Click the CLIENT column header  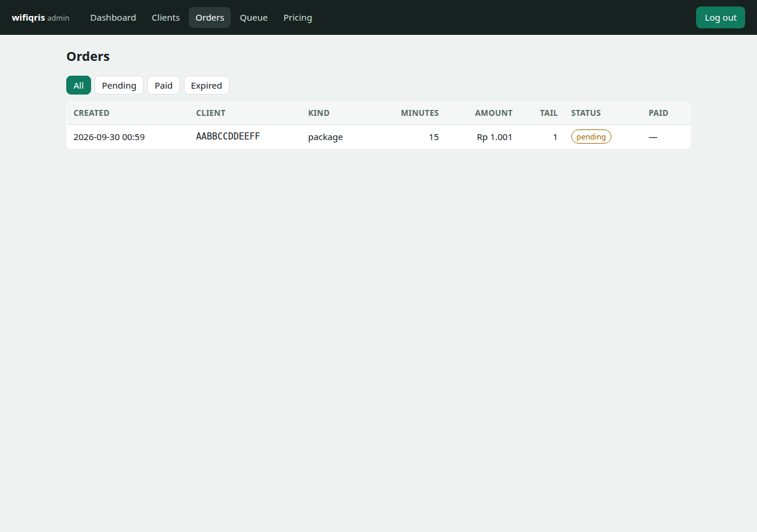(x=211, y=113)
